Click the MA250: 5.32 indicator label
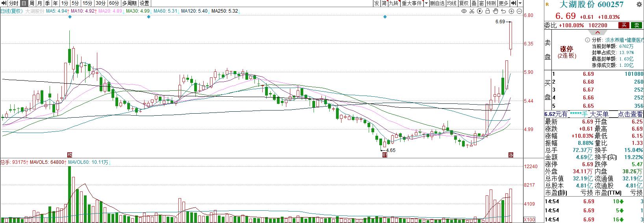The height and width of the screenshot is (223, 644). point(225,11)
